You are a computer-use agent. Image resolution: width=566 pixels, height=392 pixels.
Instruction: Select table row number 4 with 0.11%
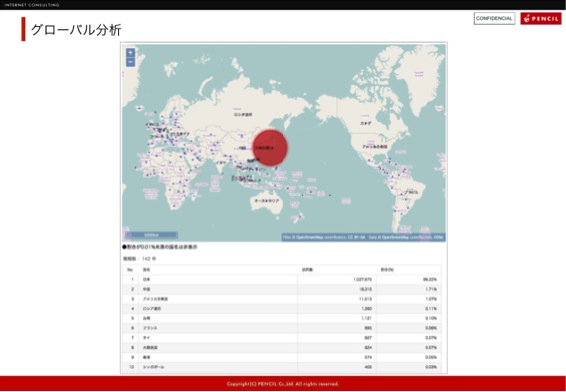click(282, 308)
